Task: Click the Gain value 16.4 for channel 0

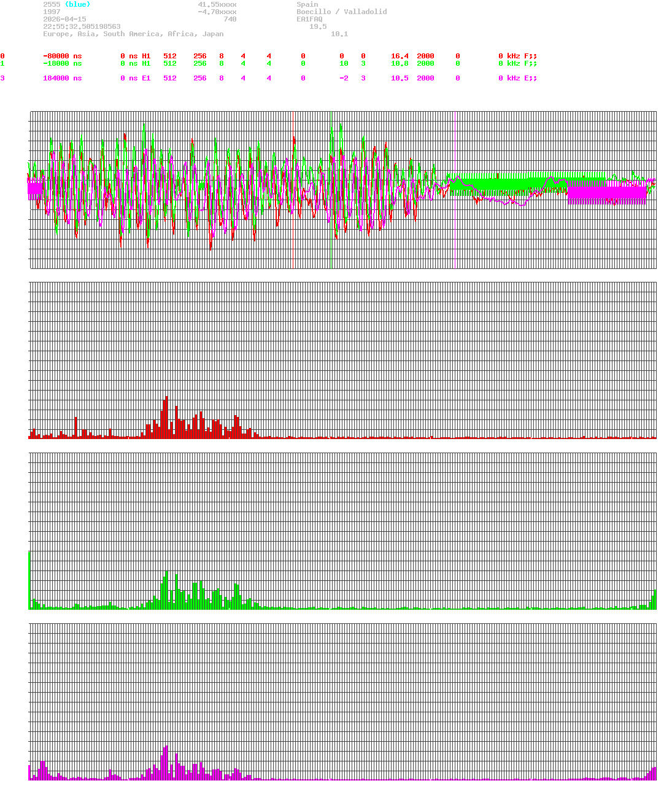Action: click(x=399, y=56)
